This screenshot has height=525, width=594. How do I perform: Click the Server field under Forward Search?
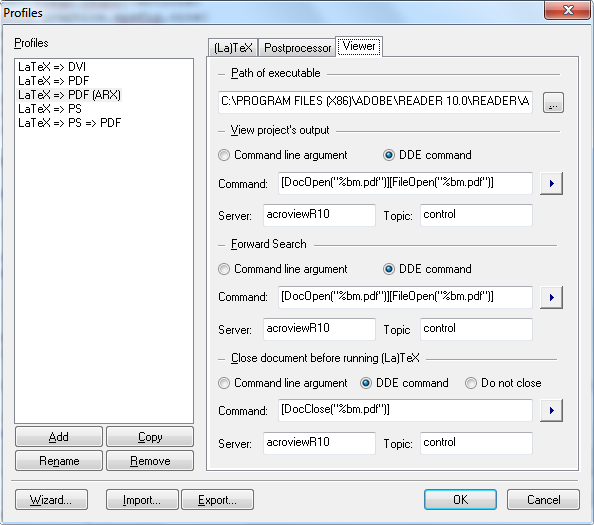coord(319,329)
